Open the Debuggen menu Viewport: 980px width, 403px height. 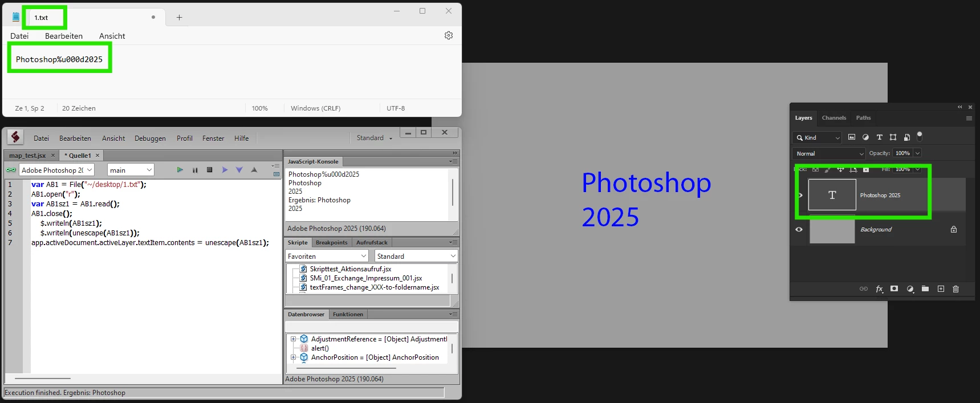click(x=150, y=138)
